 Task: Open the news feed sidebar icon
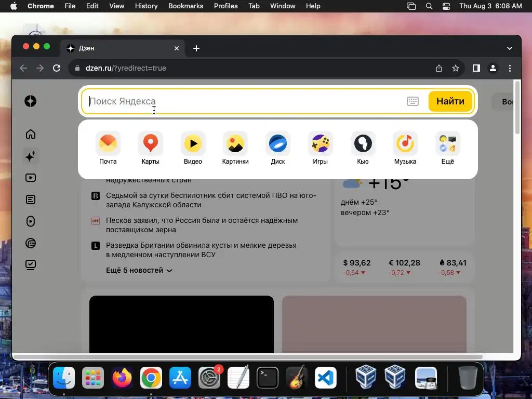[31, 243]
